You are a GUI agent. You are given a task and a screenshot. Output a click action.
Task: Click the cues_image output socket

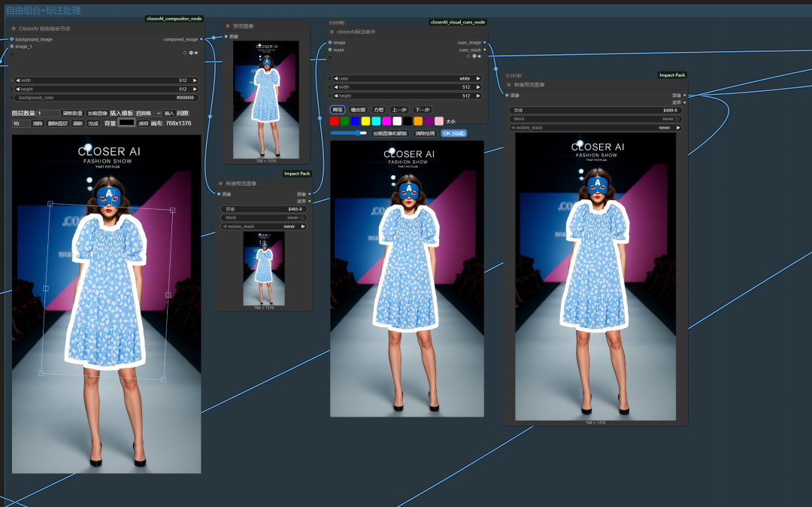[484, 42]
